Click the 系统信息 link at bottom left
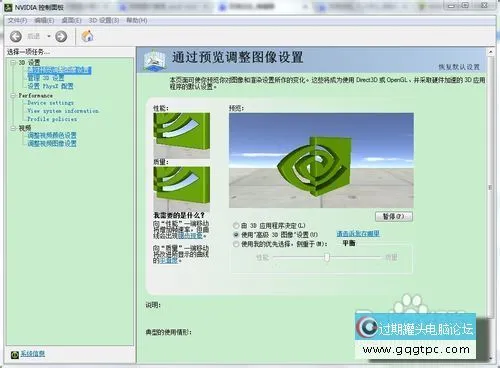 [x=33, y=354]
